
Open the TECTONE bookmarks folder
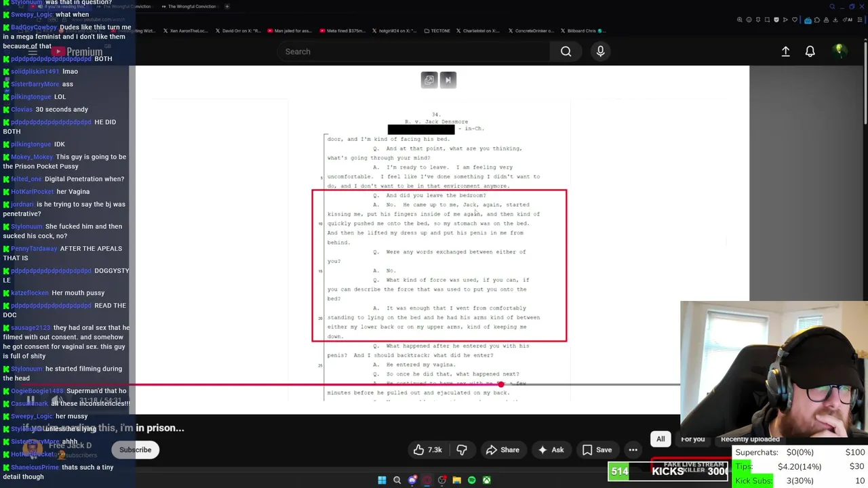437,30
